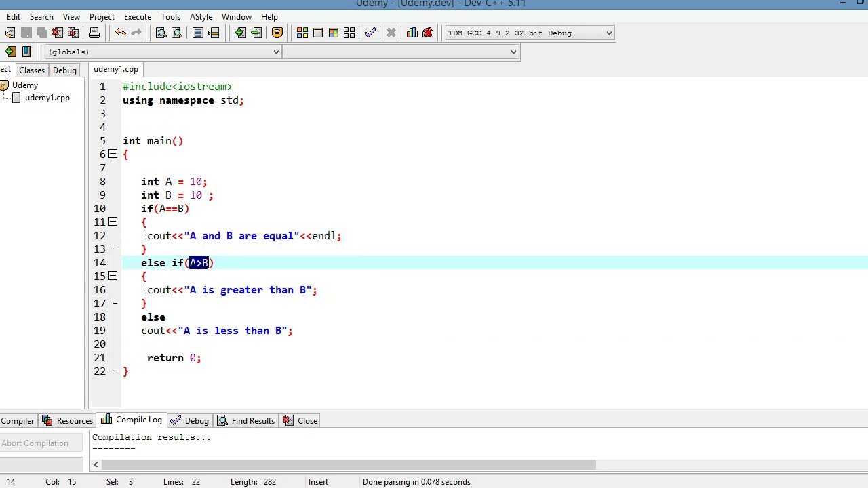Open the Profile Analysis chart icon
The image size is (868, 488).
(412, 33)
